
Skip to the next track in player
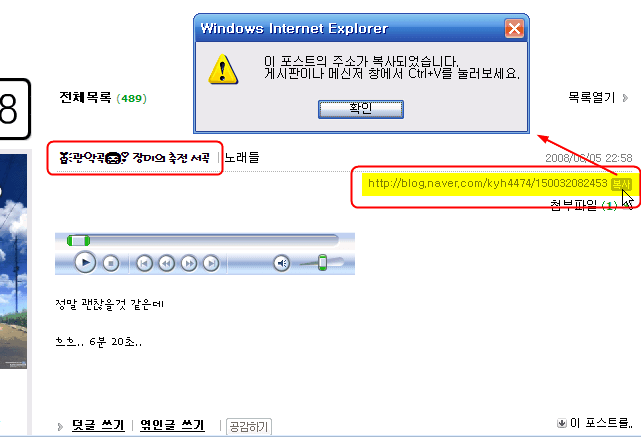point(211,264)
